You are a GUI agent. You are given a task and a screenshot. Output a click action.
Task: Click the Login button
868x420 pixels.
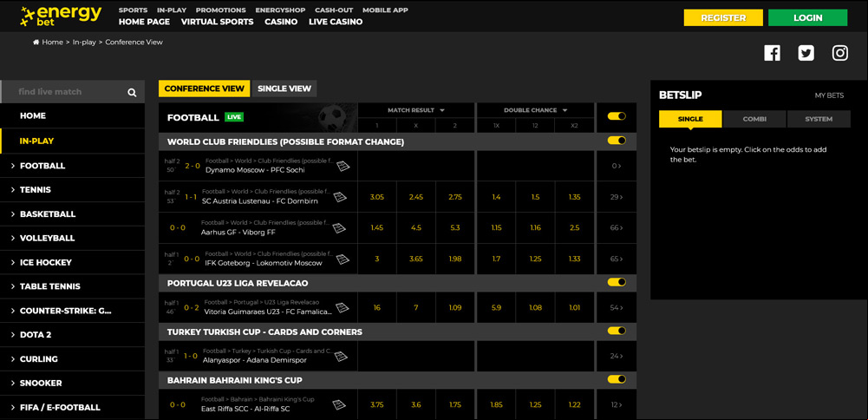coord(807,17)
